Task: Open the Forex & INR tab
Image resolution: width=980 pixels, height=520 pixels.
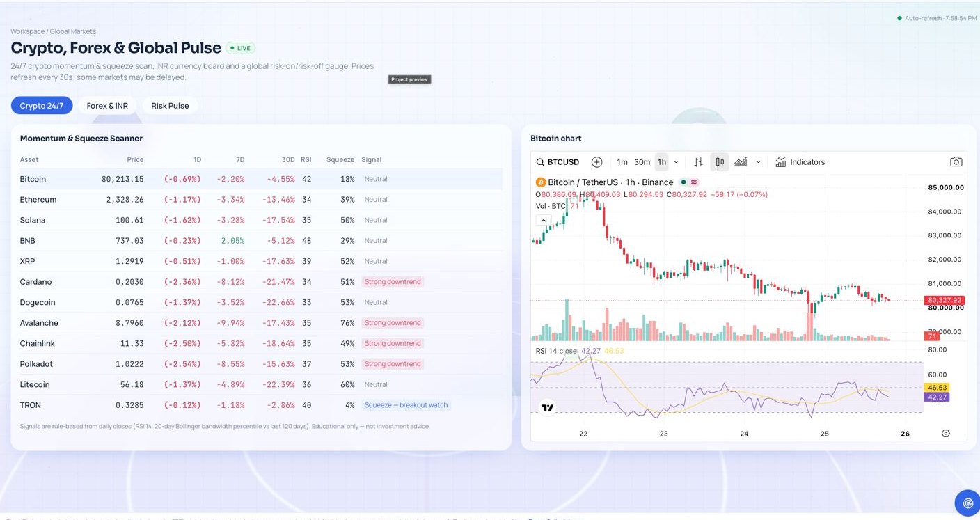Action: [x=107, y=106]
